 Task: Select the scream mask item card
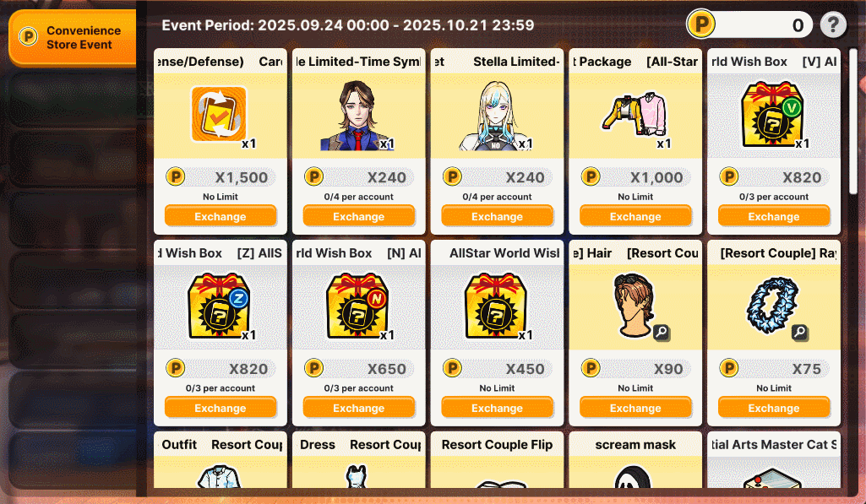635,459
